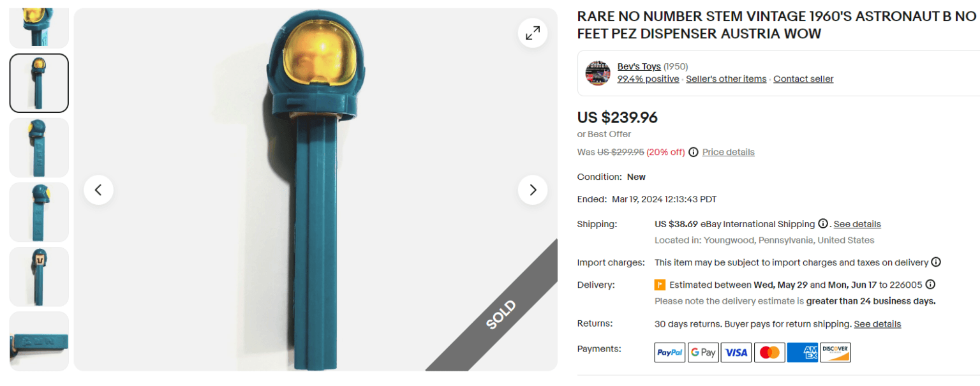Select the Visa payment icon

[736, 352]
